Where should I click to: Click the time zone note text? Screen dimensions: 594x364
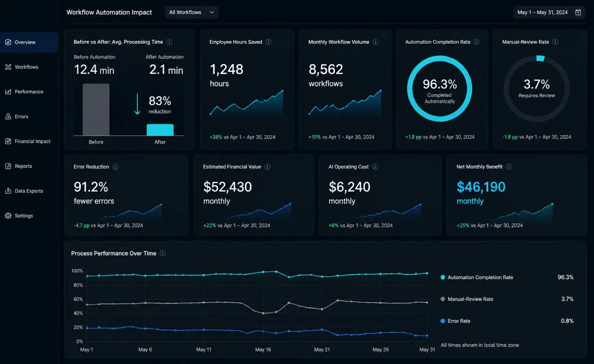[x=480, y=345]
